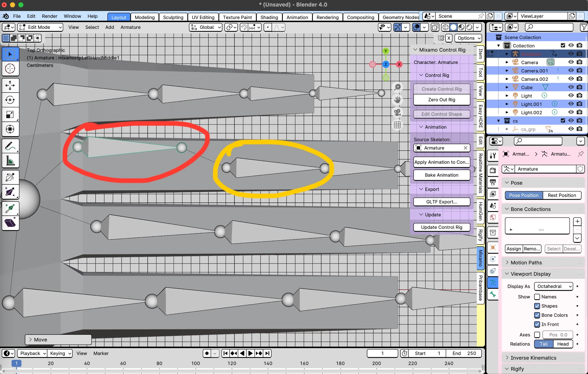The image size is (588, 374).
Task: Open the Object Data armature properties tab
Action: 493,282
